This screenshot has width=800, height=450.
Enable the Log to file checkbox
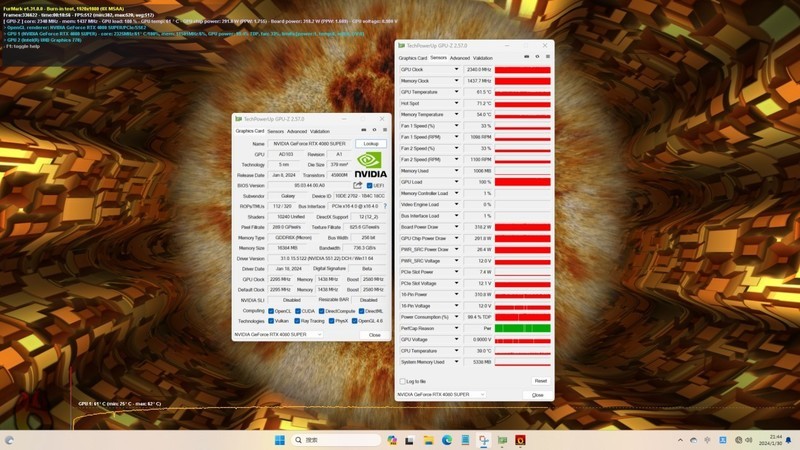pyautogui.click(x=403, y=381)
